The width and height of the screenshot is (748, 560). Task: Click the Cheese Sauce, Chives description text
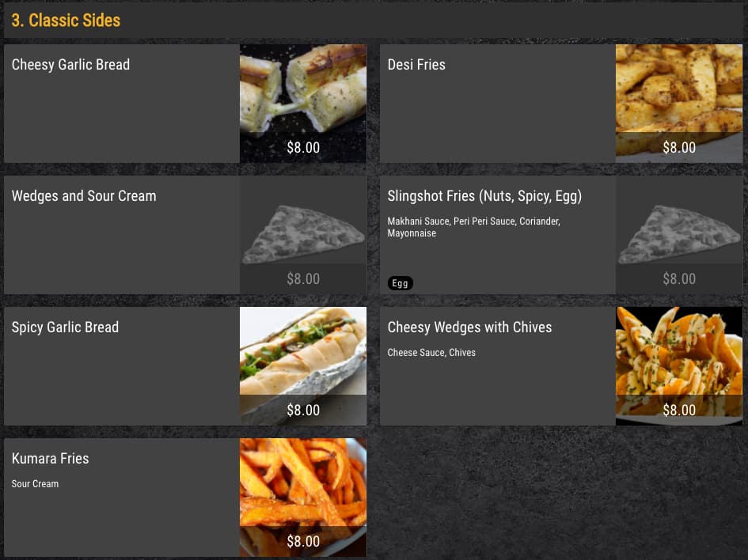click(x=431, y=352)
